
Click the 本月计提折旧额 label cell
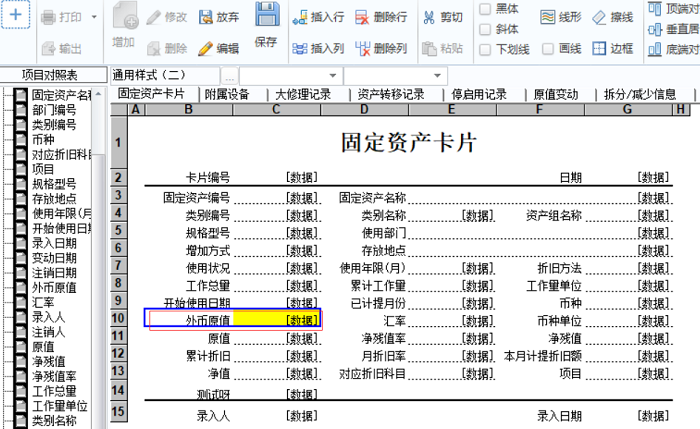click(x=542, y=356)
